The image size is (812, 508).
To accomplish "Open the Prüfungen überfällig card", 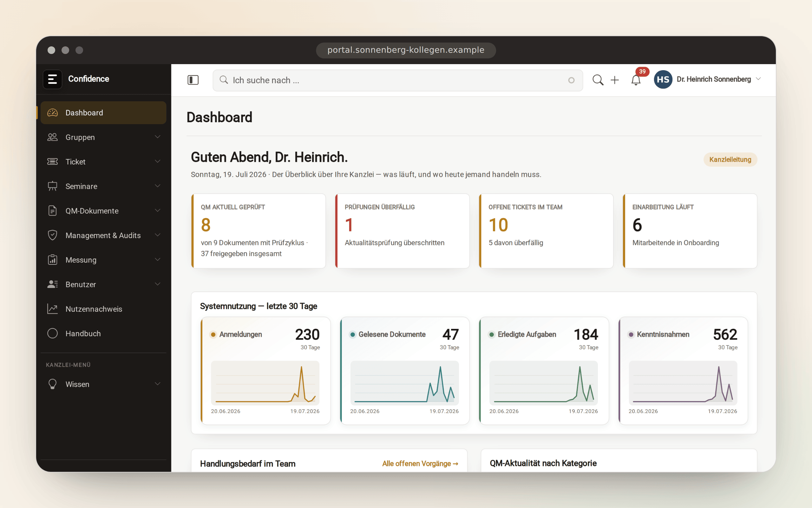I will click(x=402, y=231).
